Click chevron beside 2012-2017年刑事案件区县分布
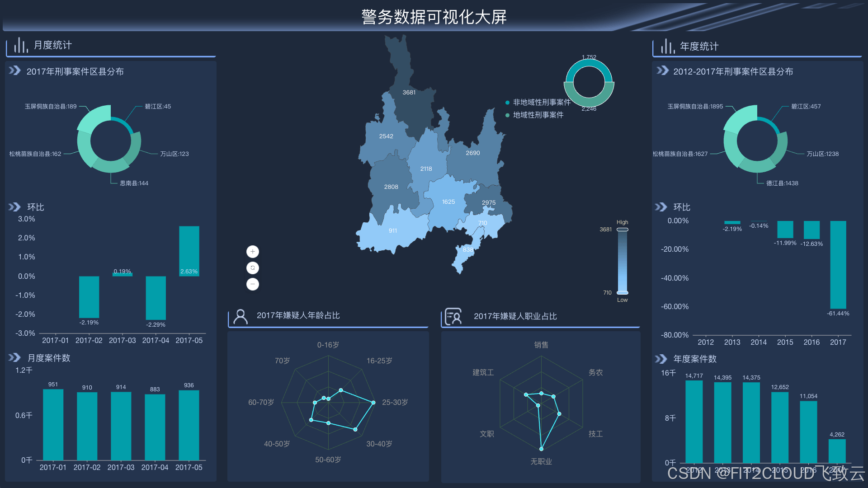The height and width of the screenshot is (488, 868). pyautogui.click(x=662, y=70)
